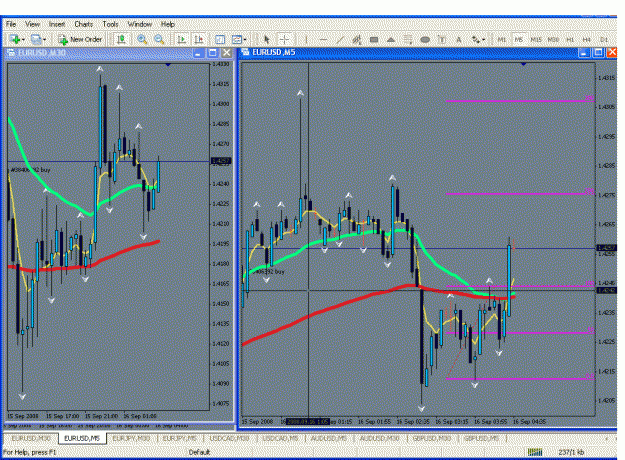
Task: Click the New Order button
Action: (x=80, y=39)
